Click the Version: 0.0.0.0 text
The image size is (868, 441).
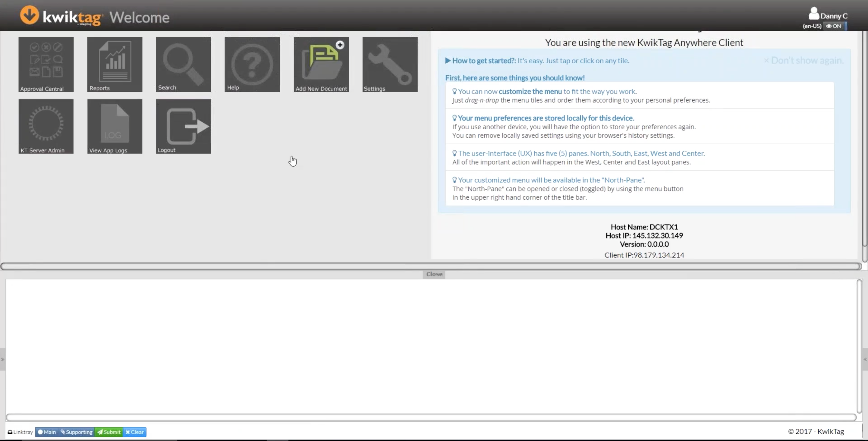[x=644, y=244]
